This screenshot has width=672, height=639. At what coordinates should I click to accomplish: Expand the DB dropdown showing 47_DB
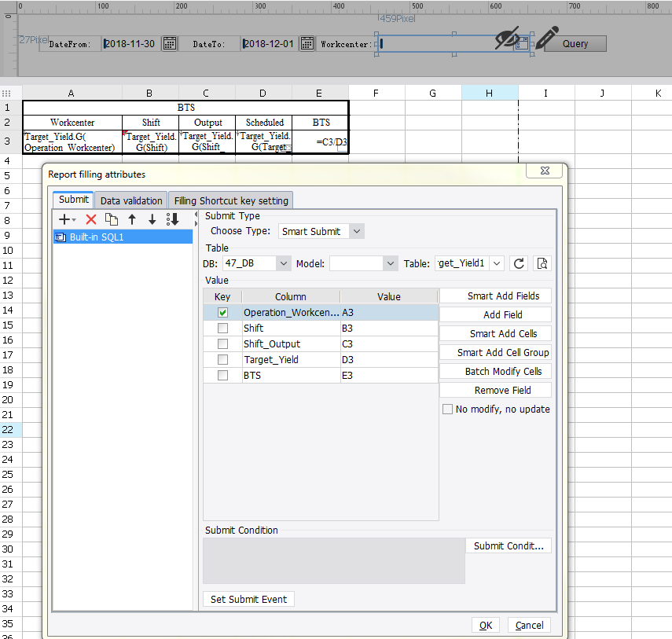[283, 263]
